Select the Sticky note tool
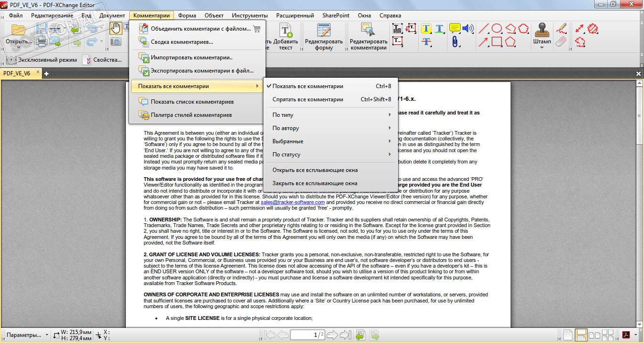The width and height of the screenshot is (644, 343). click(454, 29)
